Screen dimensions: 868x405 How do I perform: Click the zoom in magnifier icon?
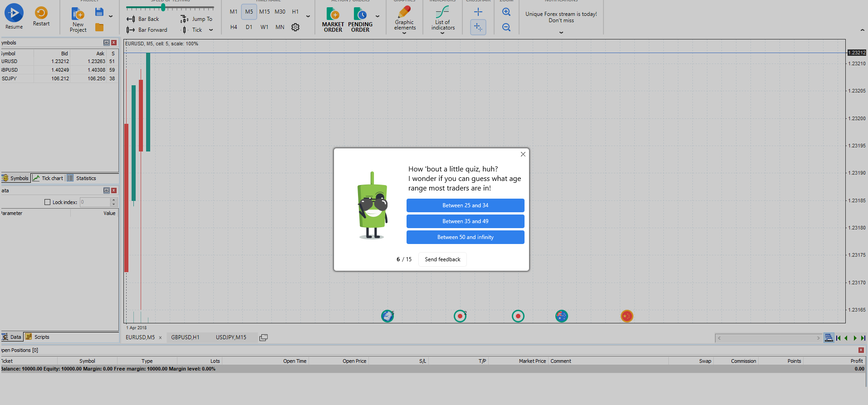click(x=506, y=12)
